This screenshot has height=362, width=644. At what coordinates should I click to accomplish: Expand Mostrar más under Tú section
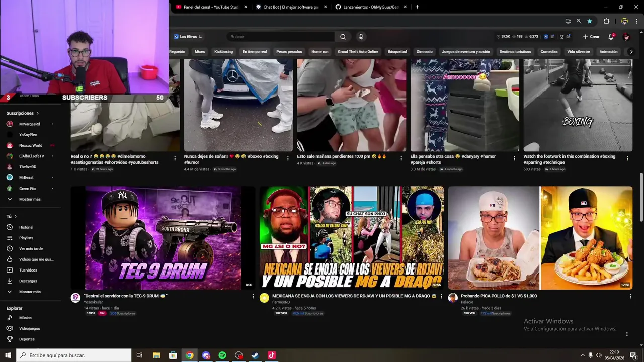[x=30, y=292]
